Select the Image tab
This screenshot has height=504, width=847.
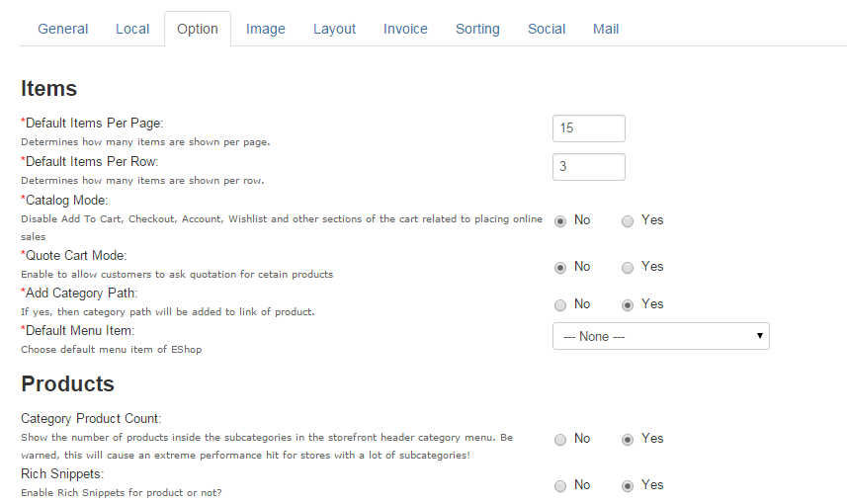265,29
